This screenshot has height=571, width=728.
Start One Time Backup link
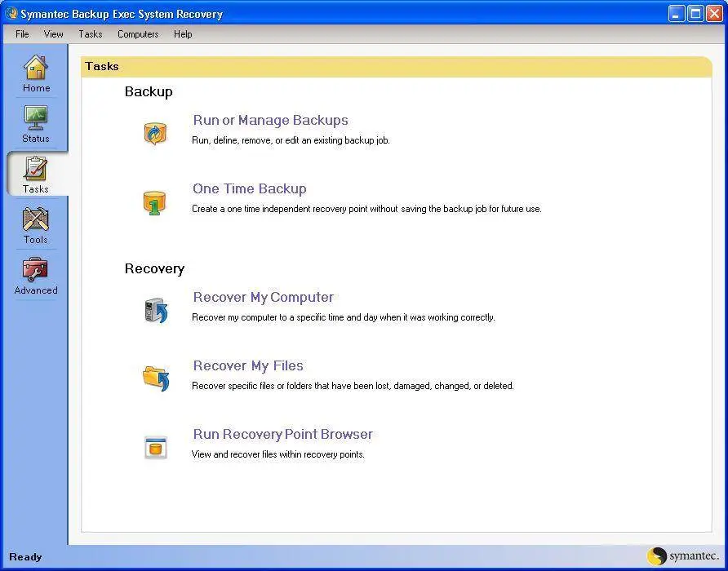click(249, 188)
